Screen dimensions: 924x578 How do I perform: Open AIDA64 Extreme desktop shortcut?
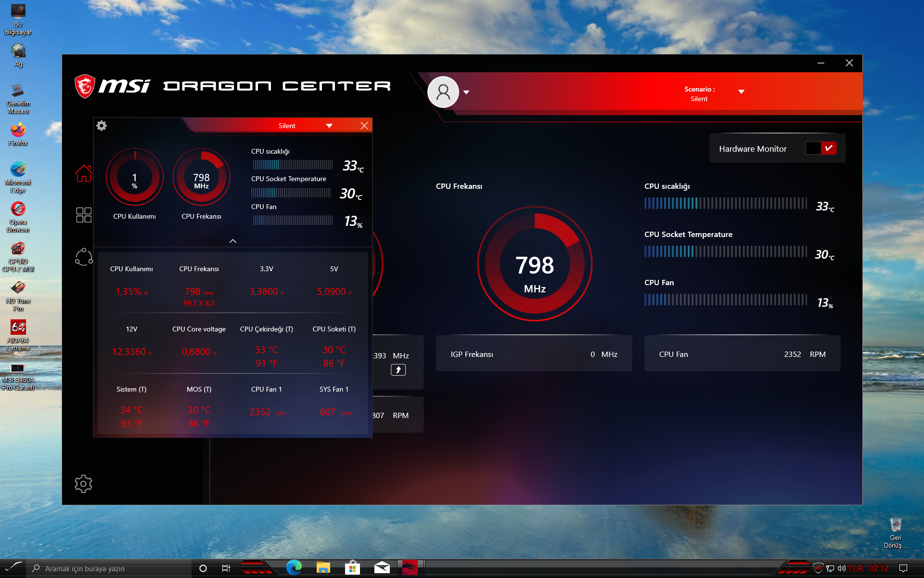coord(18,335)
